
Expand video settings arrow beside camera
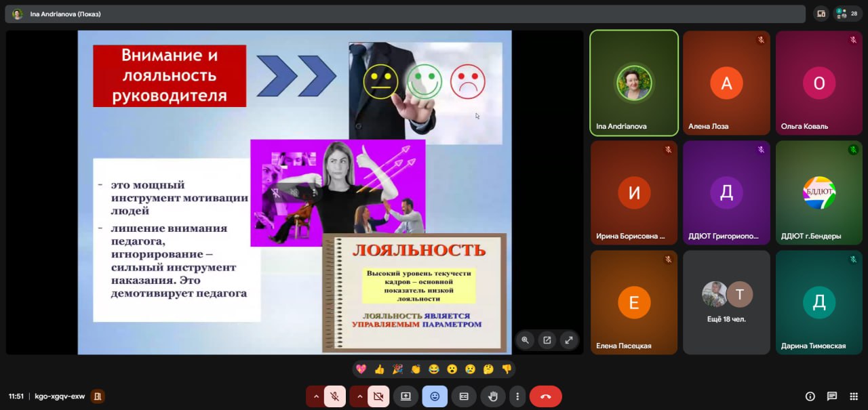tap(359, 396)
